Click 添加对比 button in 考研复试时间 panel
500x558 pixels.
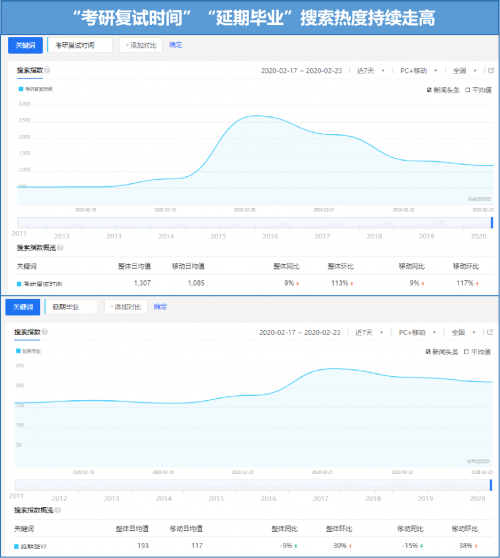[141, 45]
